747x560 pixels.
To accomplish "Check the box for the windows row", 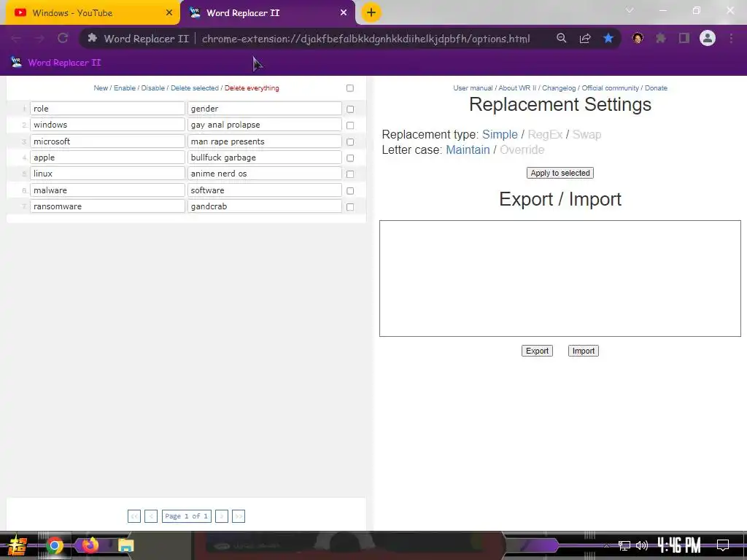I will click(350, 125).
